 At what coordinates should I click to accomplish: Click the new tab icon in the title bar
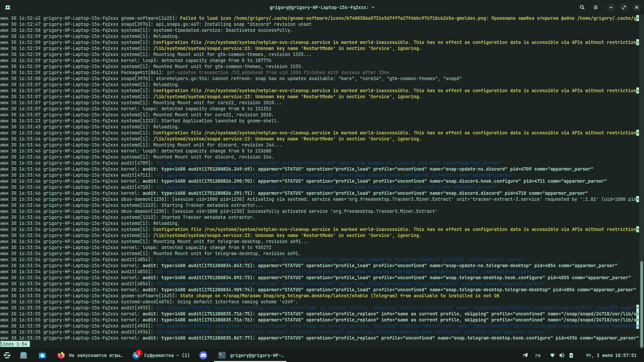8,7
